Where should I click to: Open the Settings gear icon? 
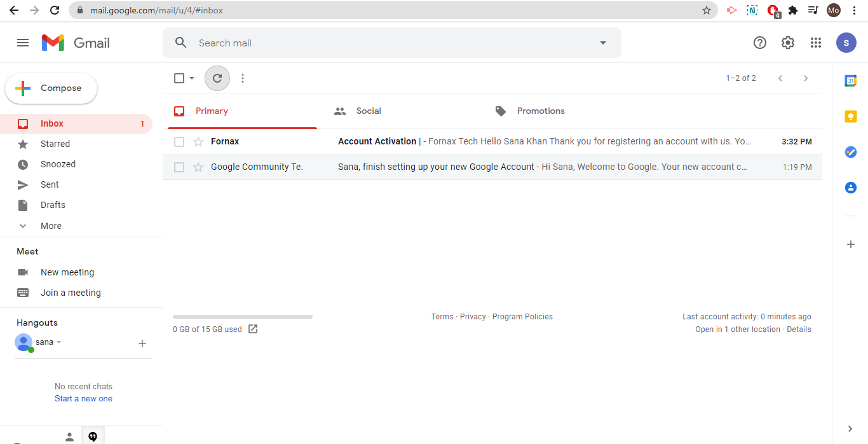[x=788, y=43]
